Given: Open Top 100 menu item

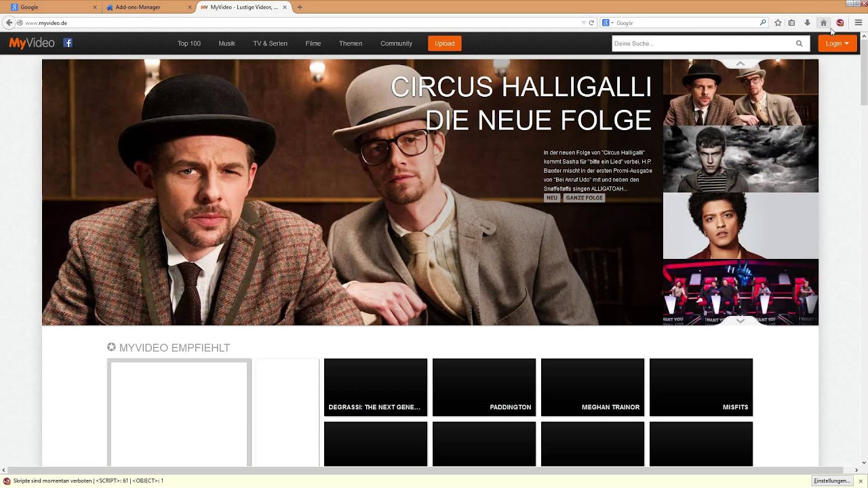Looking at the screenshot, I should click(189, 43).
